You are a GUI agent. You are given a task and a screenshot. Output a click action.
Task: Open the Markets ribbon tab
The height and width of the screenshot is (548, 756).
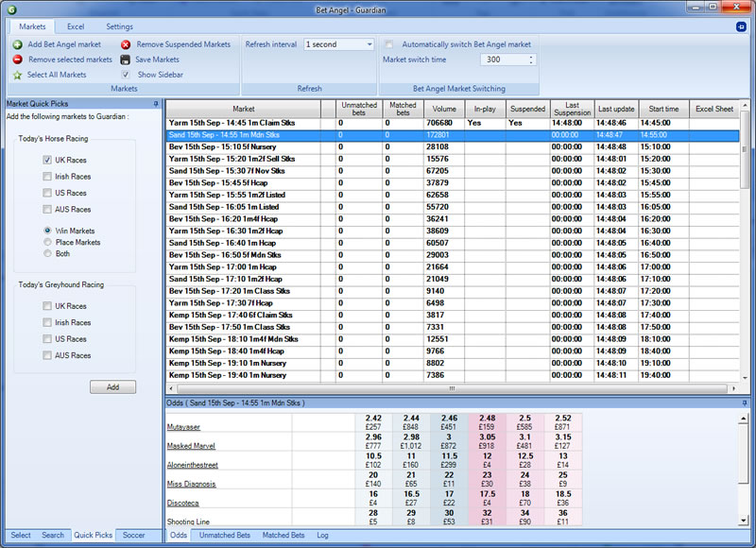pos(32,26)
